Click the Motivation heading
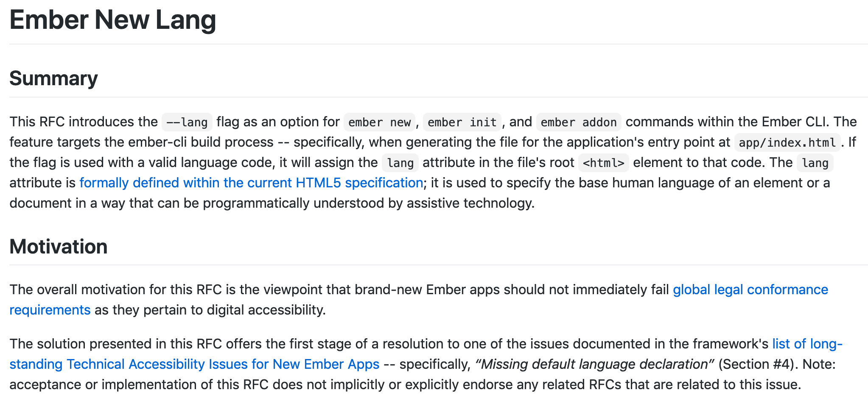 click(59, 246)
